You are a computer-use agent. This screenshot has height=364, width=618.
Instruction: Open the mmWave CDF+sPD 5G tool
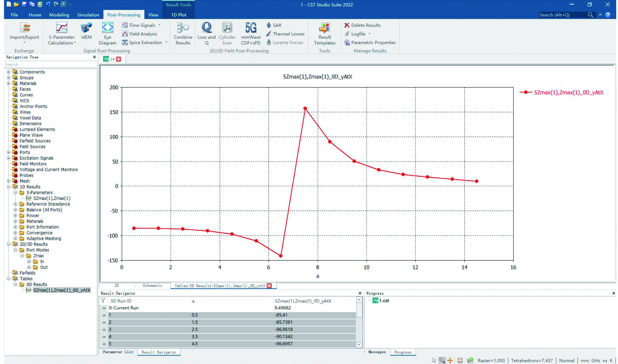click(251, 34)
